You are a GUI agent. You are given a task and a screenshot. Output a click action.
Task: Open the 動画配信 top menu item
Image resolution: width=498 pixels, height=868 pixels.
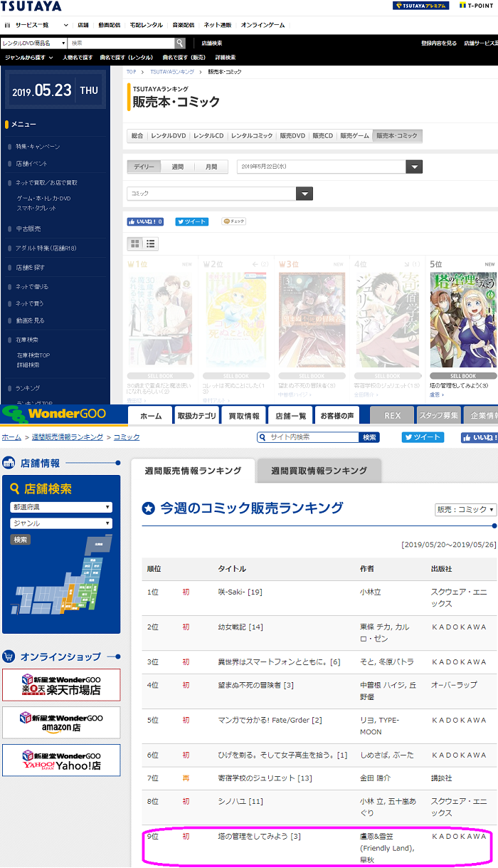[x=110, y=25]
